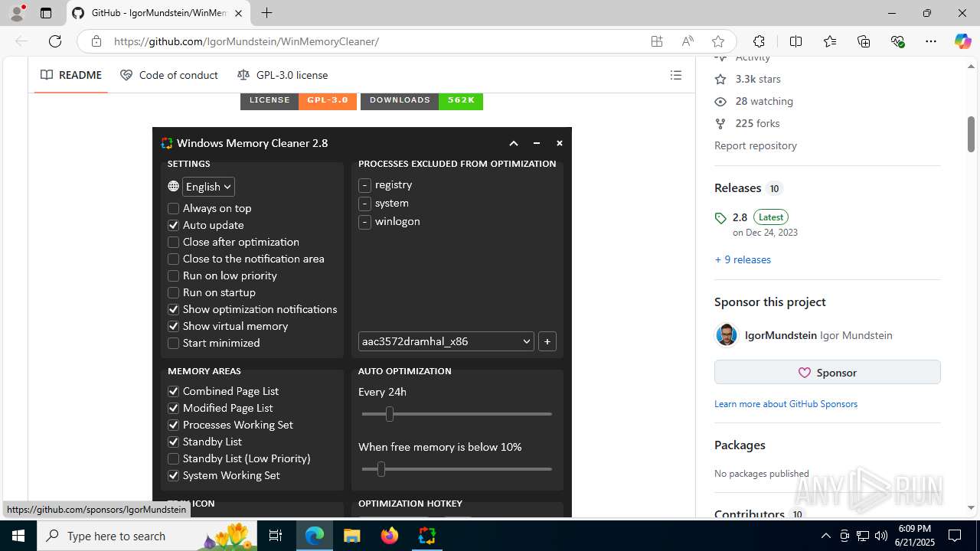The width and height of the screenshot is (980, 551).
Task: Click the address bar URL
Action: (246, 41)
